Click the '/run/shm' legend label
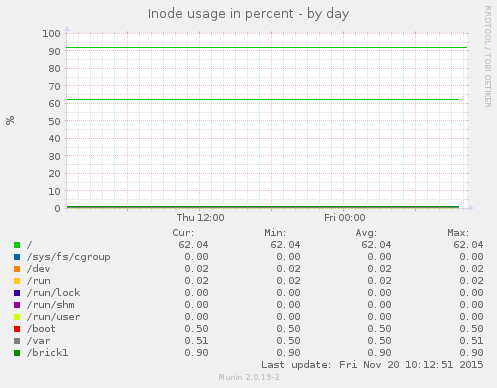Screen dimensions: 497x388 [51, 305]
